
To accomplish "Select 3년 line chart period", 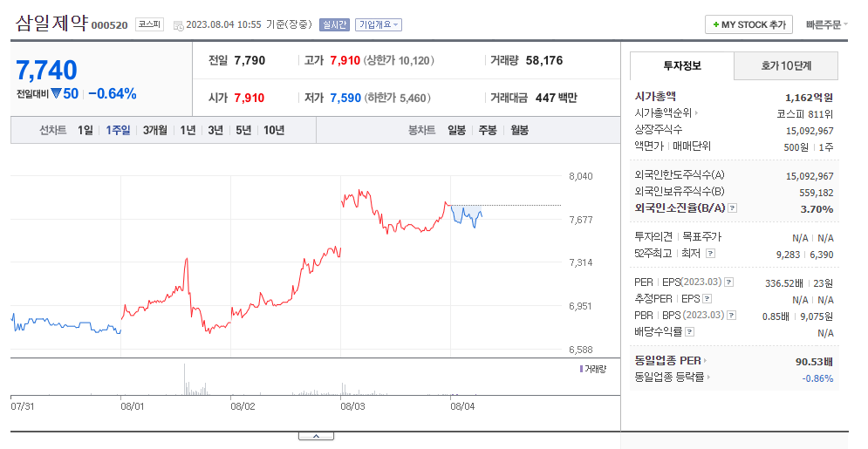I will coord(215,130).
